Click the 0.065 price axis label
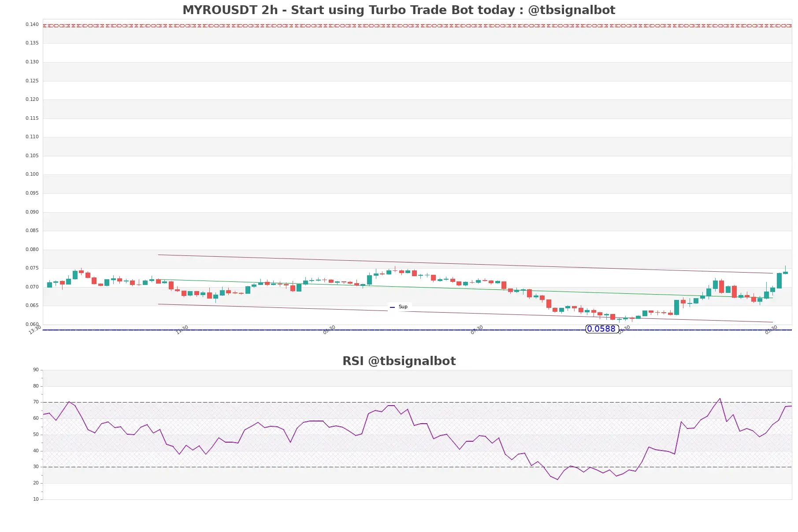The width and height of the screenshot is (798, 532). 32,306
